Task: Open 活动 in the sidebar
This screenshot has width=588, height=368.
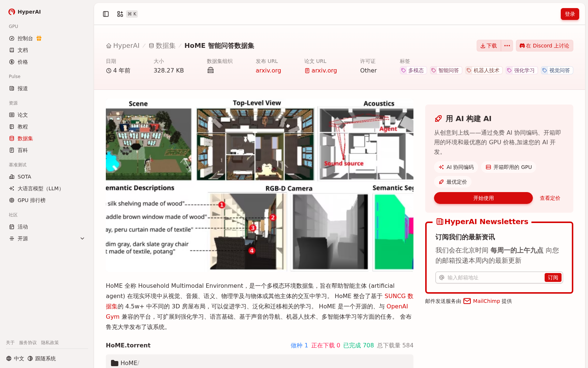Action: click(47, 227)
